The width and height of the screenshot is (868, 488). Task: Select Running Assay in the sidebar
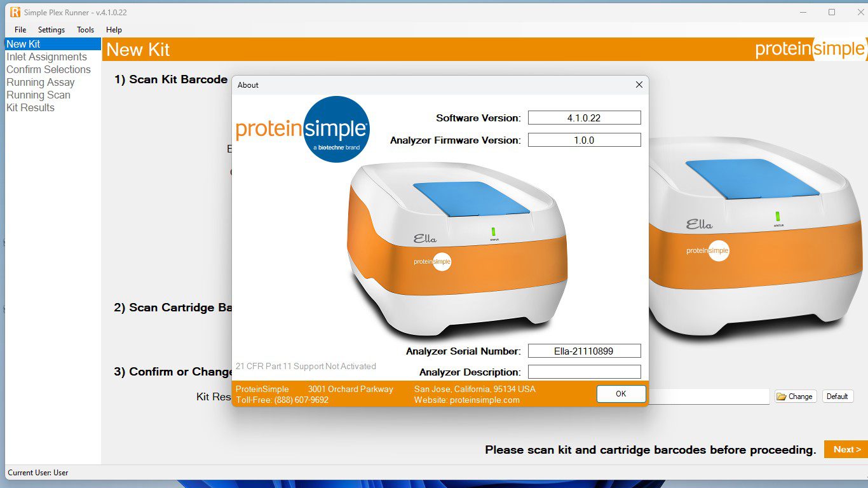40,82
